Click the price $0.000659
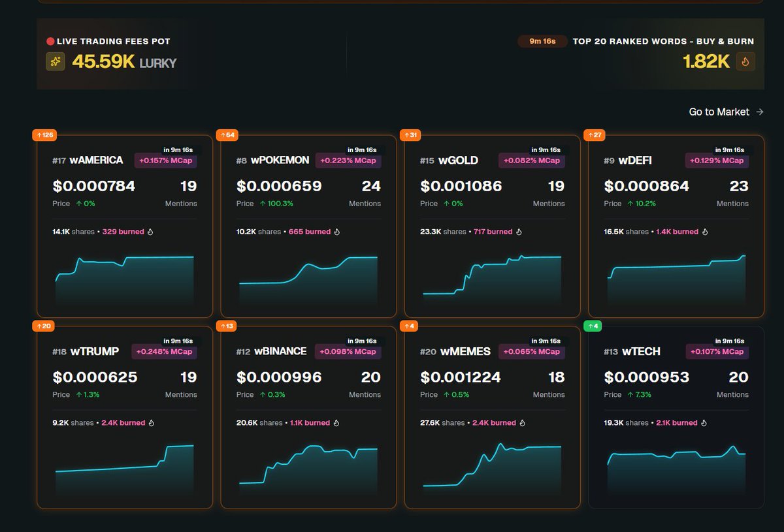The width and height of the screenshot is (784, 532). 279,187
